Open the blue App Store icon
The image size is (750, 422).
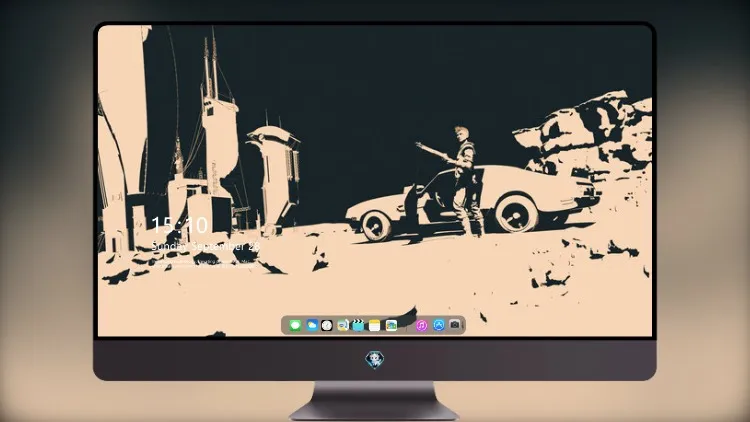coord(439,325)
